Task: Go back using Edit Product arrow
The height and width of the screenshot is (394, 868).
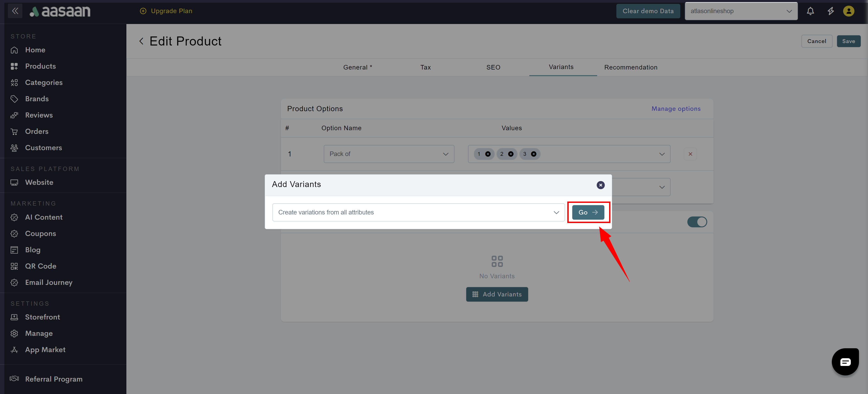Action: click(x=142, y=41)
